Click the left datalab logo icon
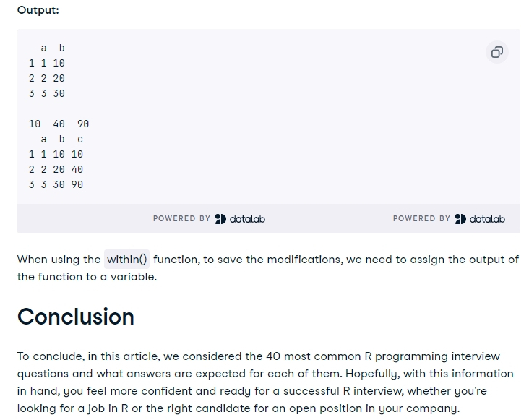 (x=220, y=219)
